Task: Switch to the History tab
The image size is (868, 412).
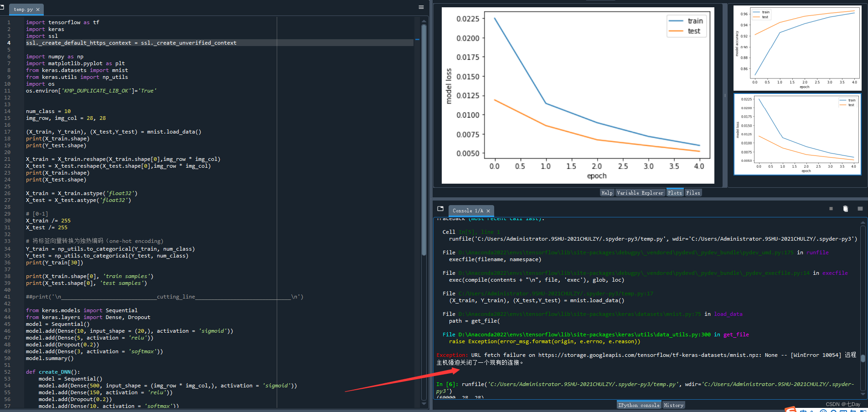Action: [x=673, y=405]
